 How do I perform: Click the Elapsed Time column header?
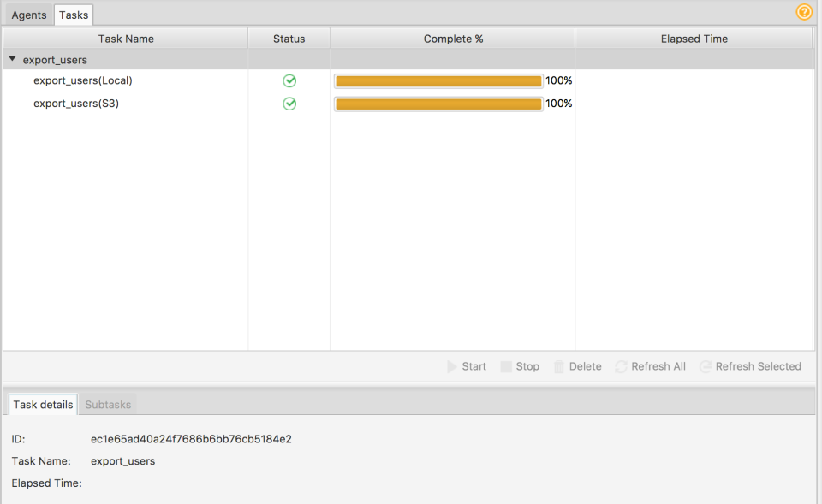[694, 39]
